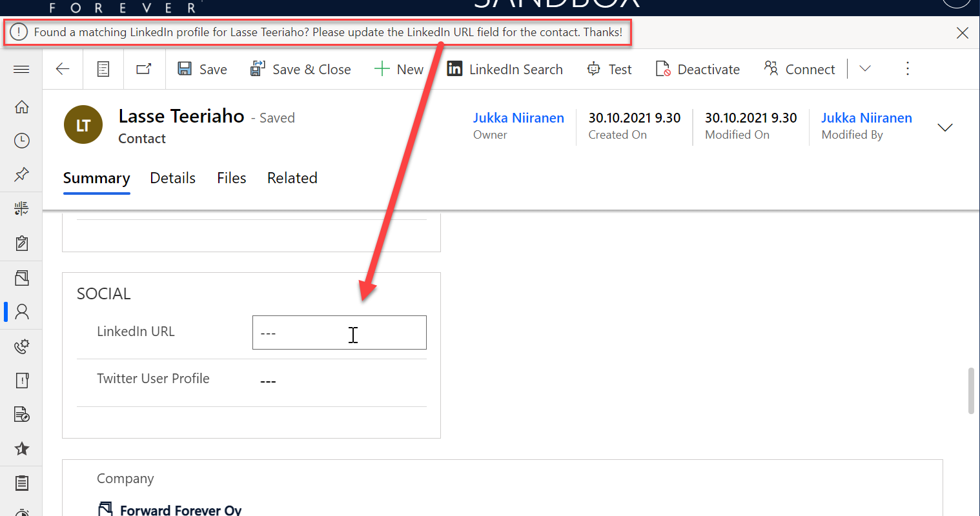Open Pinned items in the sidebar
This screenshot has height=516, width=980.
22,174
